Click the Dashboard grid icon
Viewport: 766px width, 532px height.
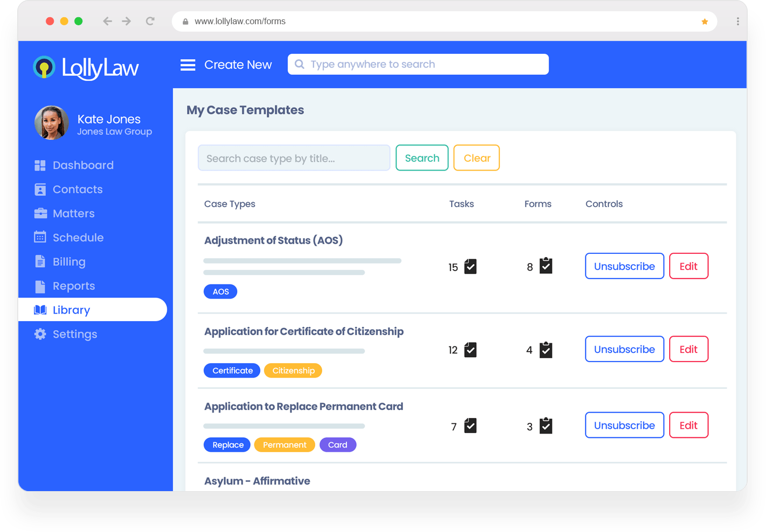pos(40,165)
